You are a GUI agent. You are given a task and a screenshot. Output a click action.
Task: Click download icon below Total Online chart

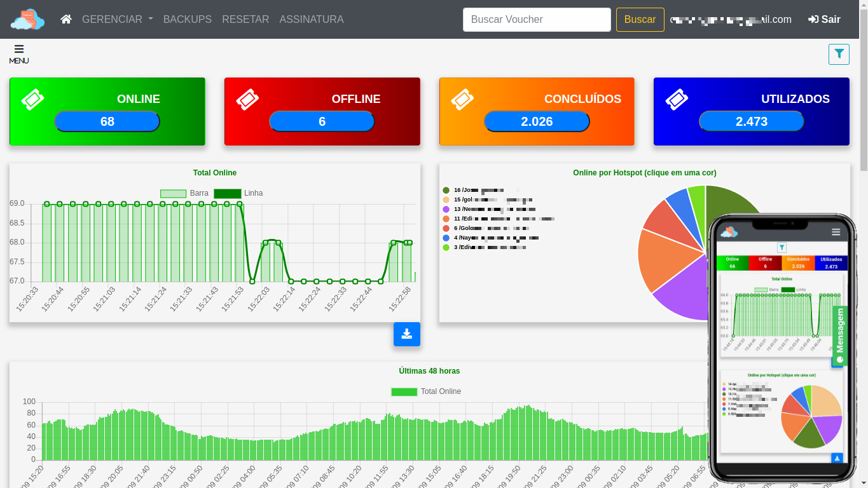coord(407,334)
